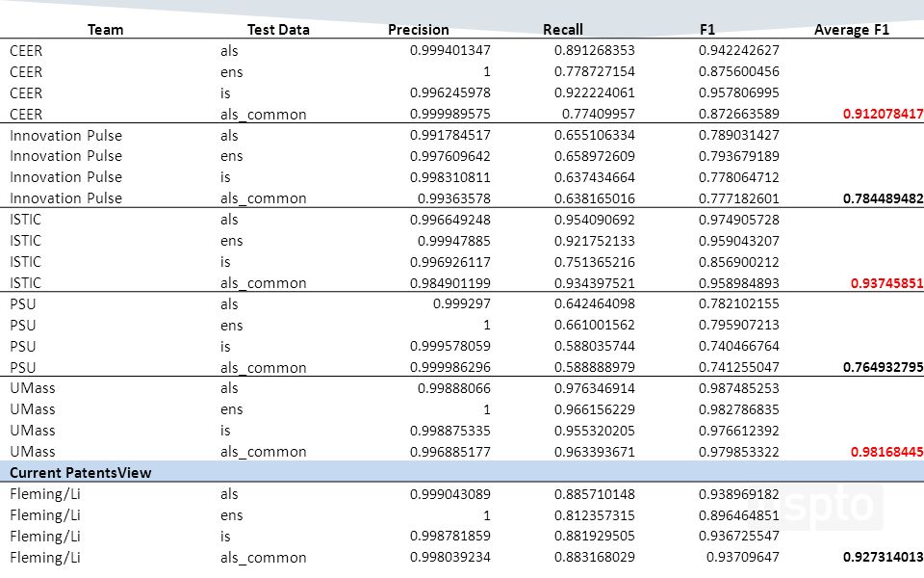924x578 pixels.
Task: Click the F1 column header
Action: (707, 30)
